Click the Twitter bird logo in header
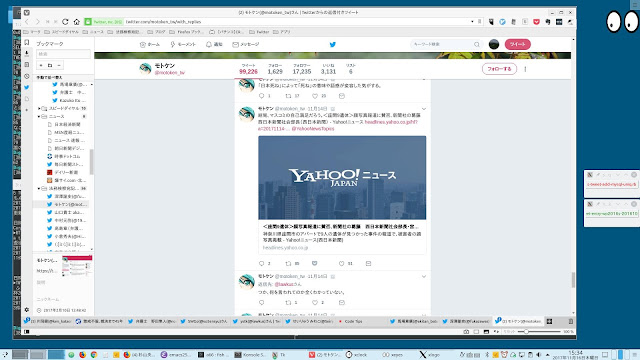Viewport: 640px width, 360px height. [x=333, y=44]
